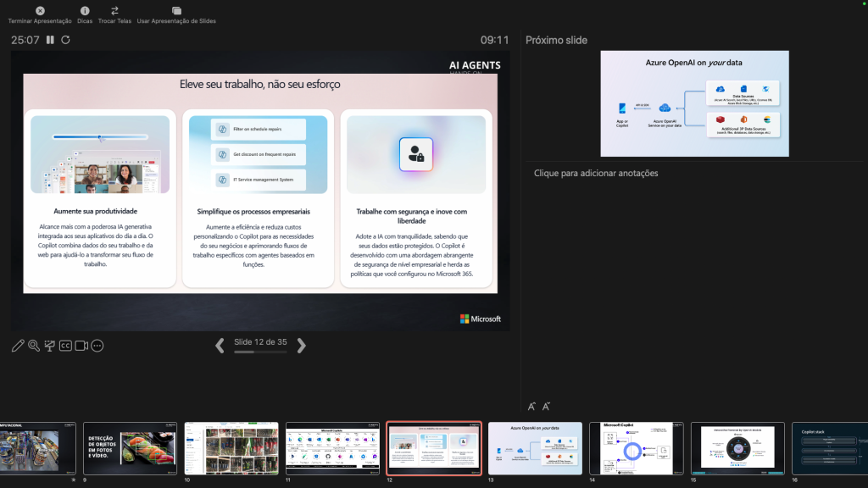Click the black screen presentation icon
The height and width of the screenshot is (488, 868).
[x=49, y=346]
